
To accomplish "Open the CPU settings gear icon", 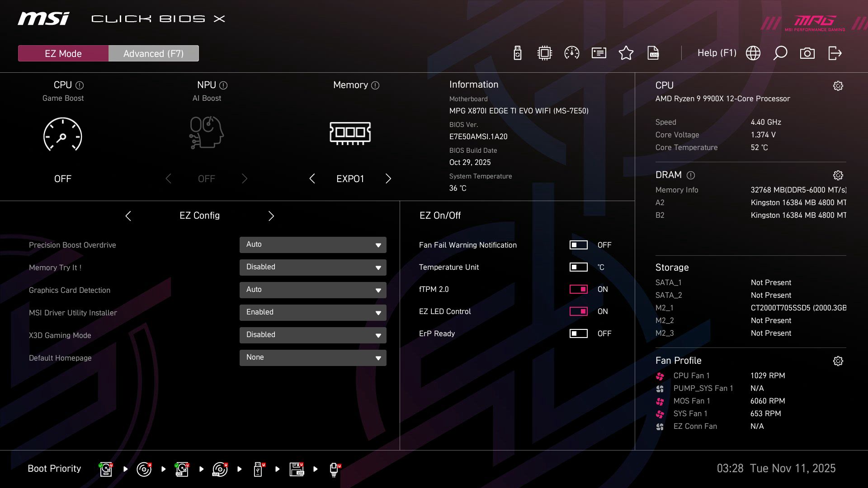I will pos(839,85).
